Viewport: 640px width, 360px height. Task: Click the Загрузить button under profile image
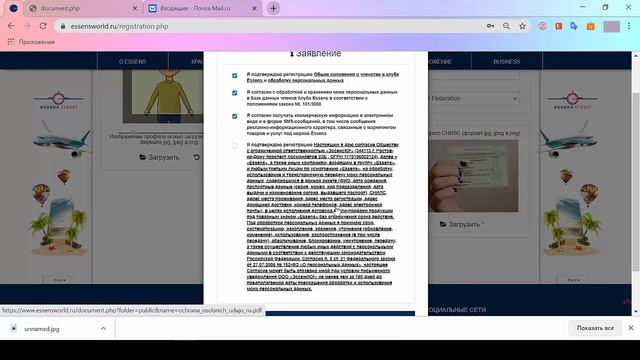pyautogui.click(x=159, y=157)
